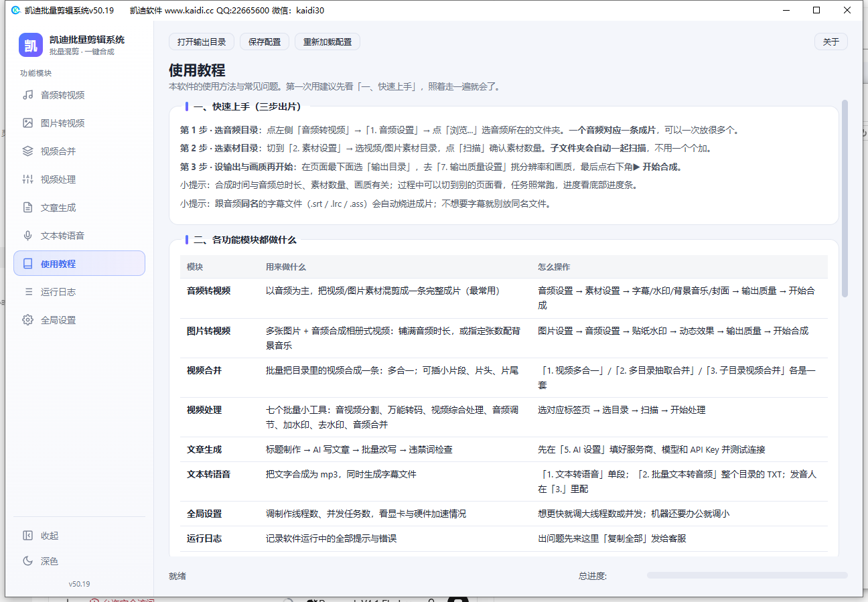Click the 运行日志 table row label

204,538
